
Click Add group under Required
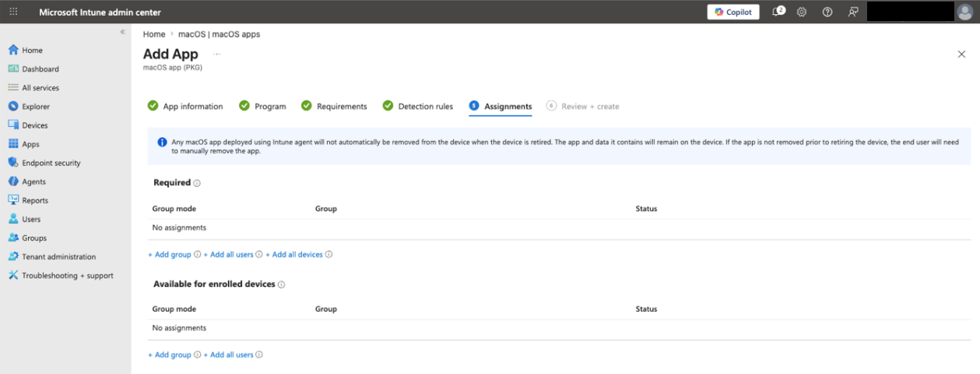170,255
